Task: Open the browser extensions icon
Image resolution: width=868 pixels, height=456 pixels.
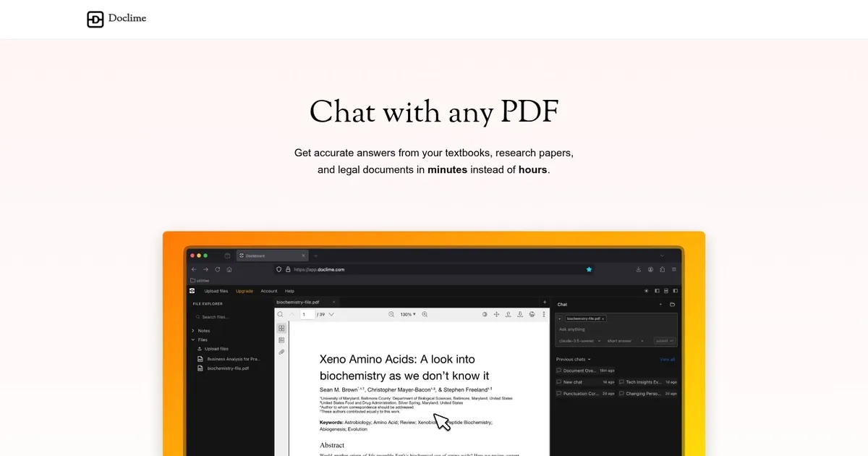Action: (x=663, y=269)
